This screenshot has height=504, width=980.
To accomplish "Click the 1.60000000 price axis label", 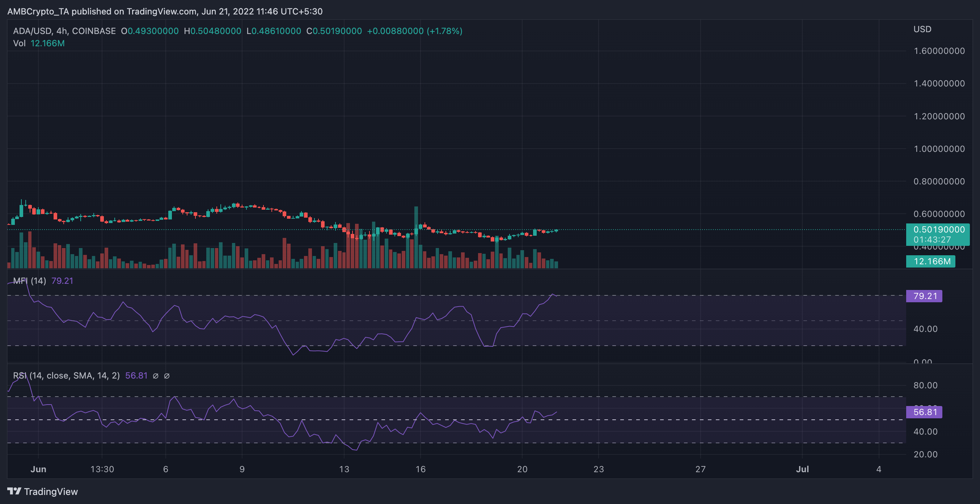I will tap(939, 51).
